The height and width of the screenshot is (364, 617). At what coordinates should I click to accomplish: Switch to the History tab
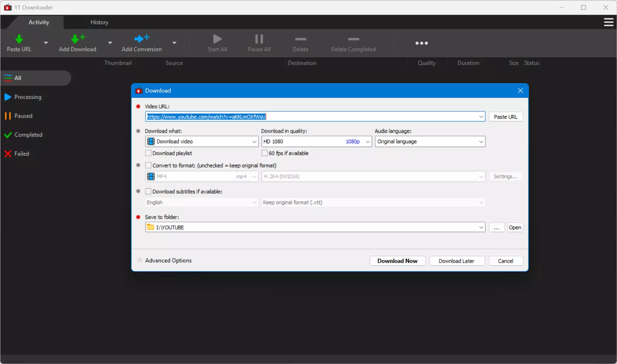(x=100, y=22)
